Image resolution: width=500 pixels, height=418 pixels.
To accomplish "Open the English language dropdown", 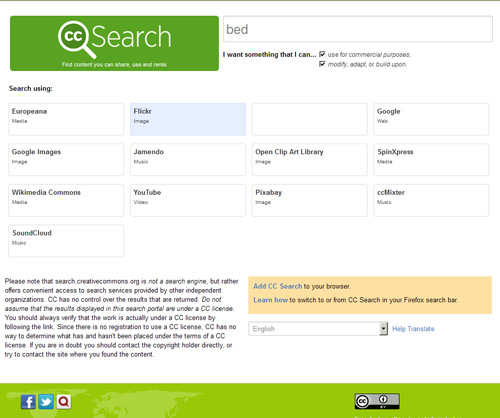I will point(318,329).
